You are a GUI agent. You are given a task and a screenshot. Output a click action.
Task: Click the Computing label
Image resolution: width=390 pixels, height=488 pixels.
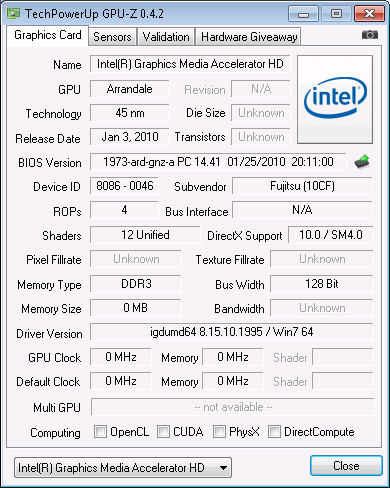tap(55, 432)
